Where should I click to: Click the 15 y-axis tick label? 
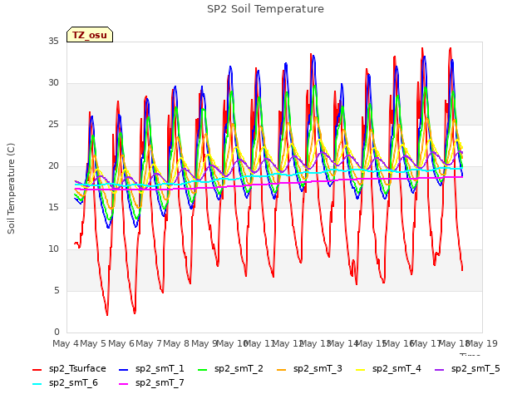[x=53, y=207]
